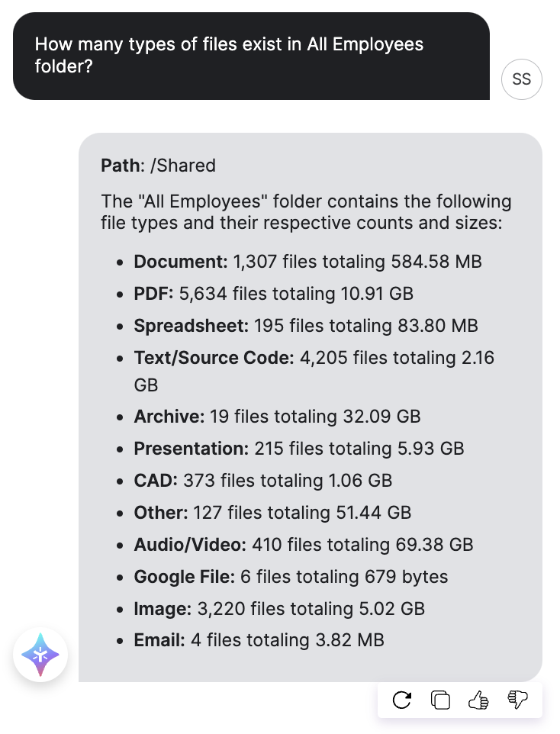Copy the response with the copy icon

[x=440, y=700]
